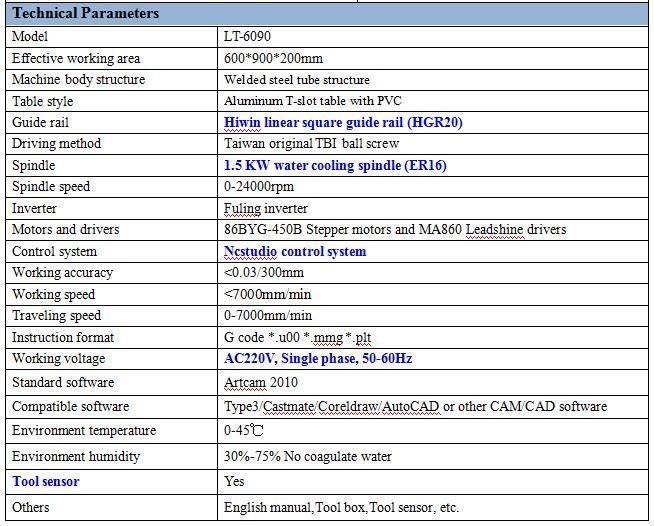The width and height of the screenshot is (654, 526).
Task: Click 'Welded steel tube structure' text
Action: 297,80
